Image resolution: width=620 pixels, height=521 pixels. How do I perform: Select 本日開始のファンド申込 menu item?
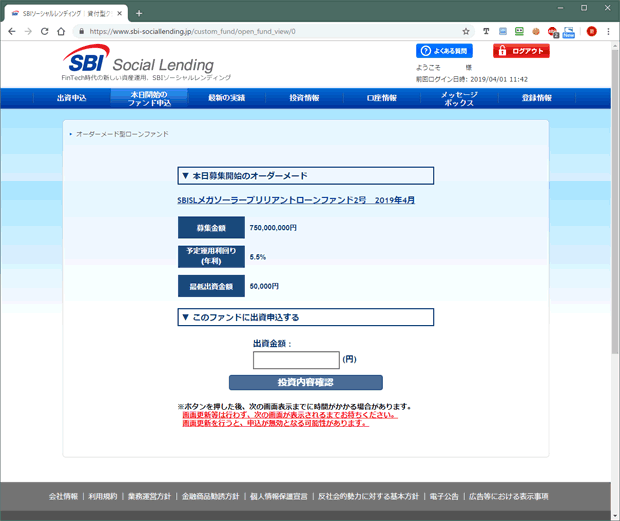pos(149,98)
